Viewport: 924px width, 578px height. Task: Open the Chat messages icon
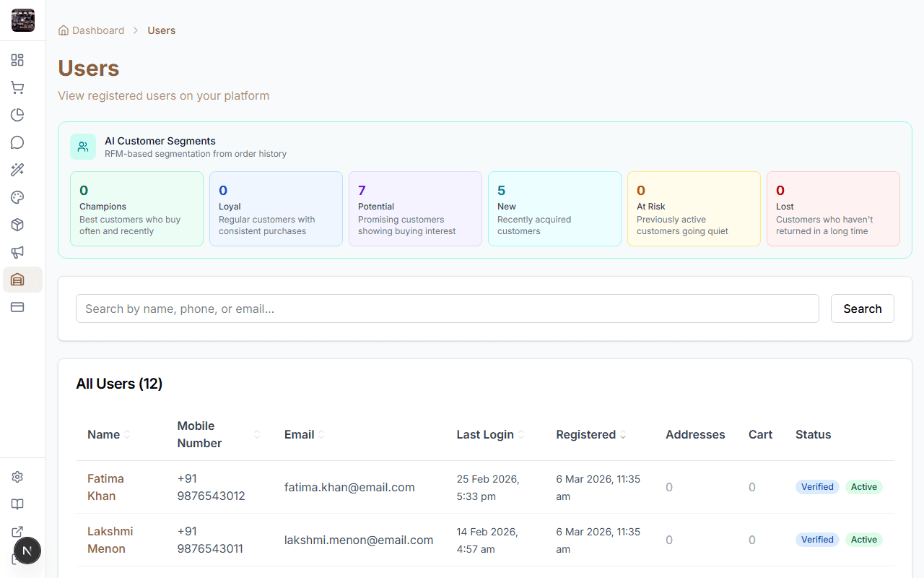17,142
